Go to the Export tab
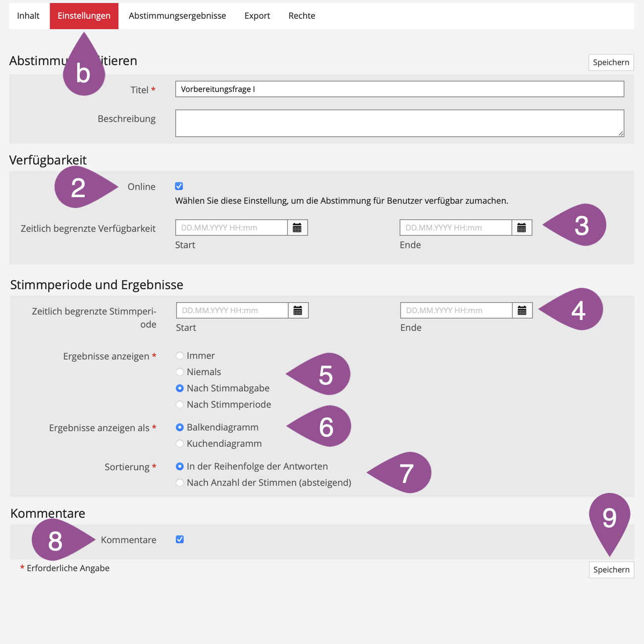Viewport: 644px width, 644px height. click(x=257, y=16)
